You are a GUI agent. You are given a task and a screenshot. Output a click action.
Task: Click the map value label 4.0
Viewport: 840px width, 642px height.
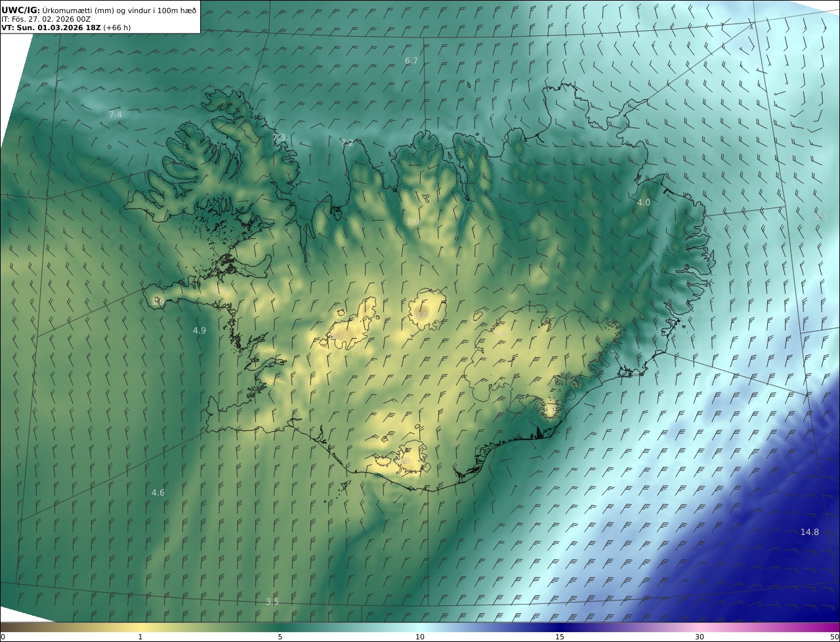click(644, 202)
